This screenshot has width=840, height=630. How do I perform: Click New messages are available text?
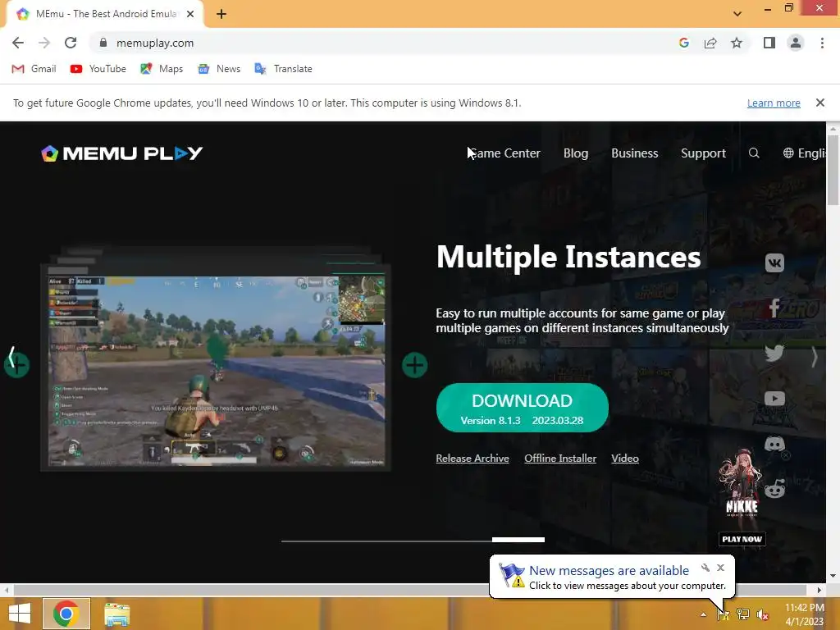609,571
